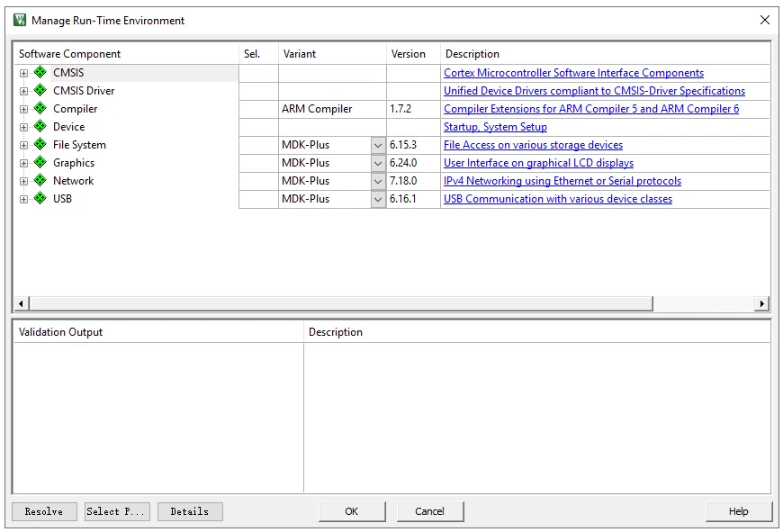Click version 1.7.2 cell
This screenshot has height=532, width=783.
click(x=413, y=109)
